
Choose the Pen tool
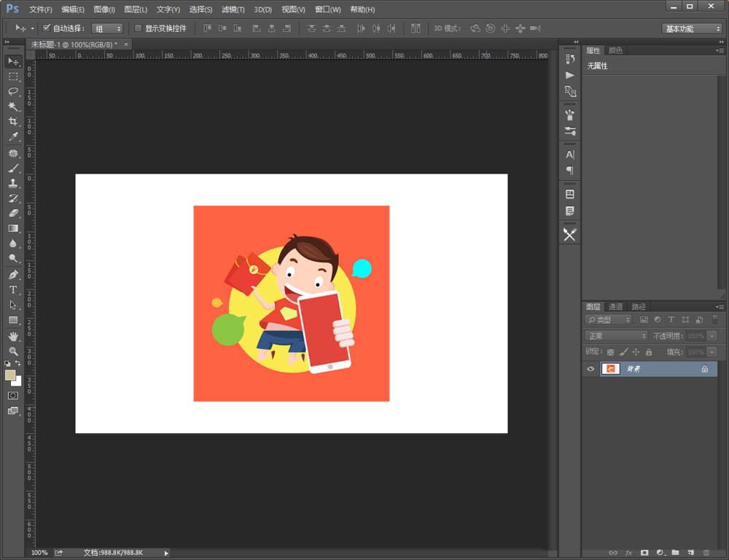pyautogui.click(x=13, y=275)
